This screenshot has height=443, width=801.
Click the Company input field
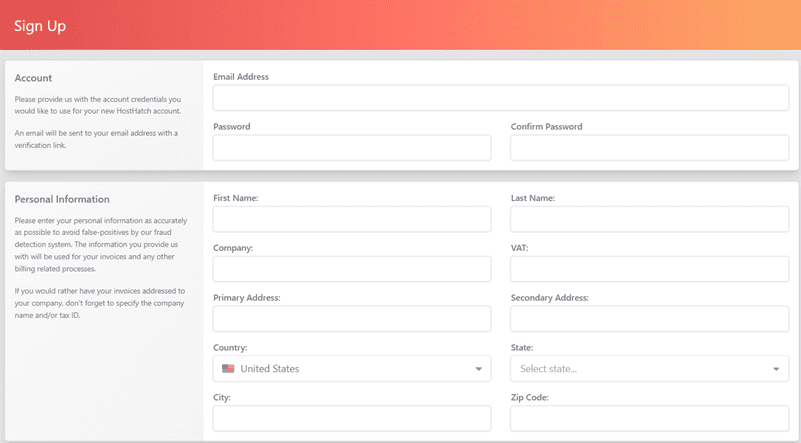click(x=352, y=269)
